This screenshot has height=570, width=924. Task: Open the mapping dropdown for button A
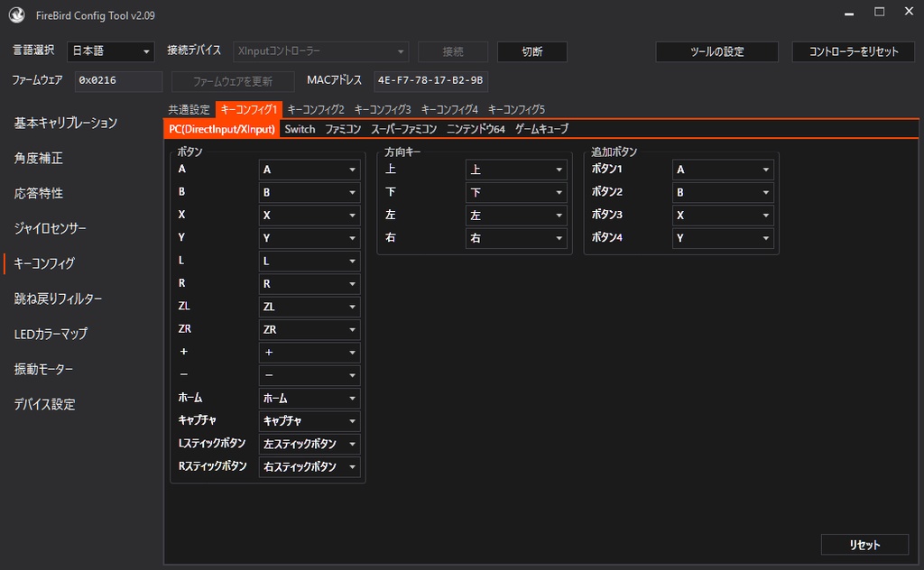(x=309, y=169)
